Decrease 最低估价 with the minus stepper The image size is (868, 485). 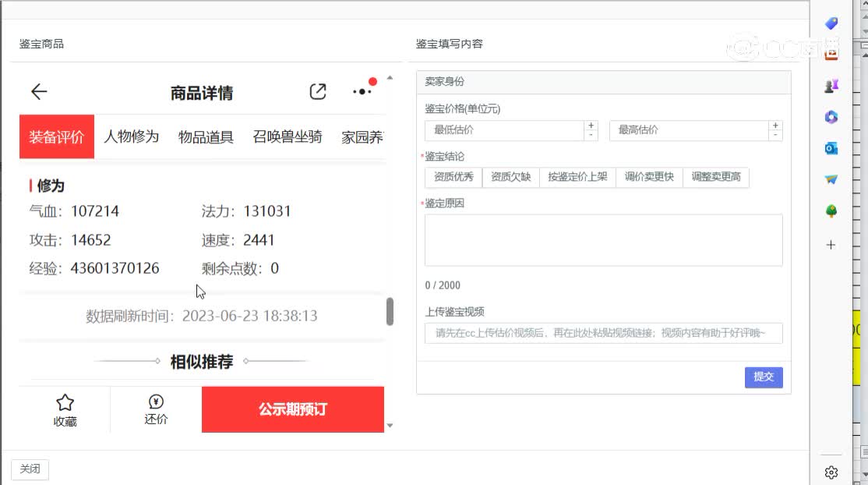(591, 135)
